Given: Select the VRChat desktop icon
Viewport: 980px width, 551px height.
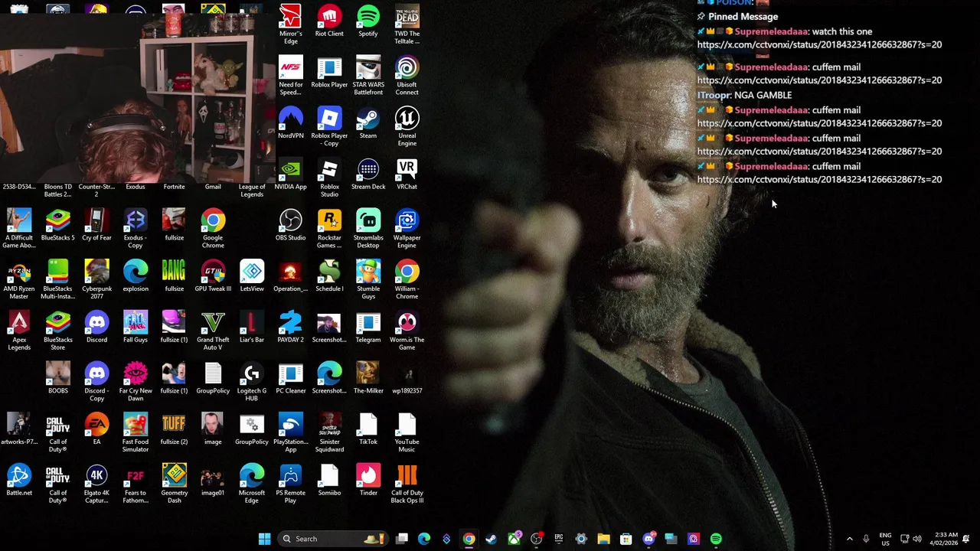Looking at the screenshot, I should [x=407, y=174].
